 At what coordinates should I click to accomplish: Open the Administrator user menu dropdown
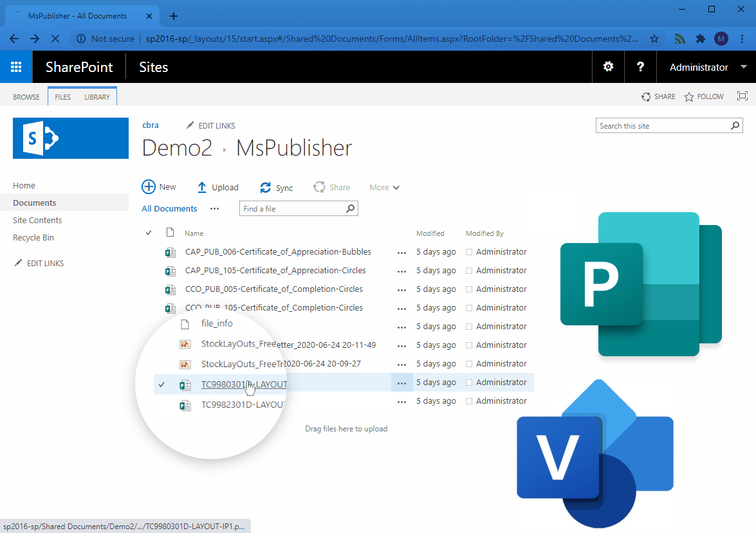(744, 67)
